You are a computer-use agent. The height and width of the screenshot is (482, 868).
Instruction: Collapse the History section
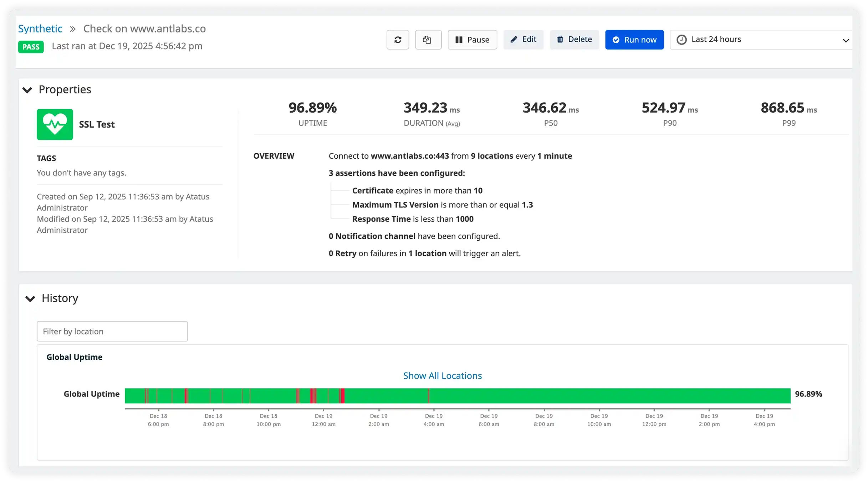coord(30,298)
